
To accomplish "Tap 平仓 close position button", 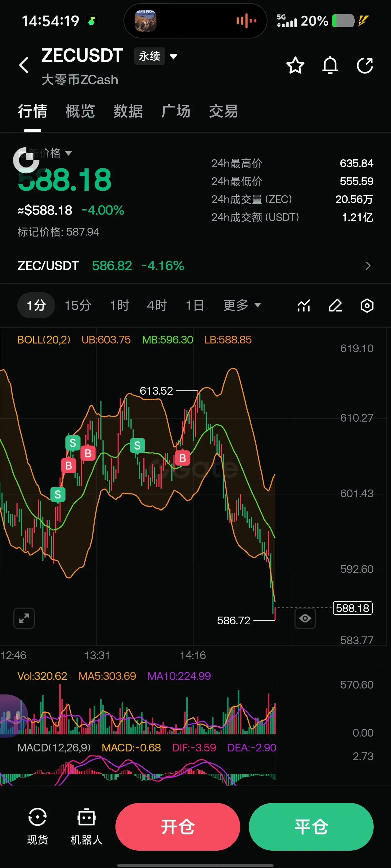I will tap(311, 826).
